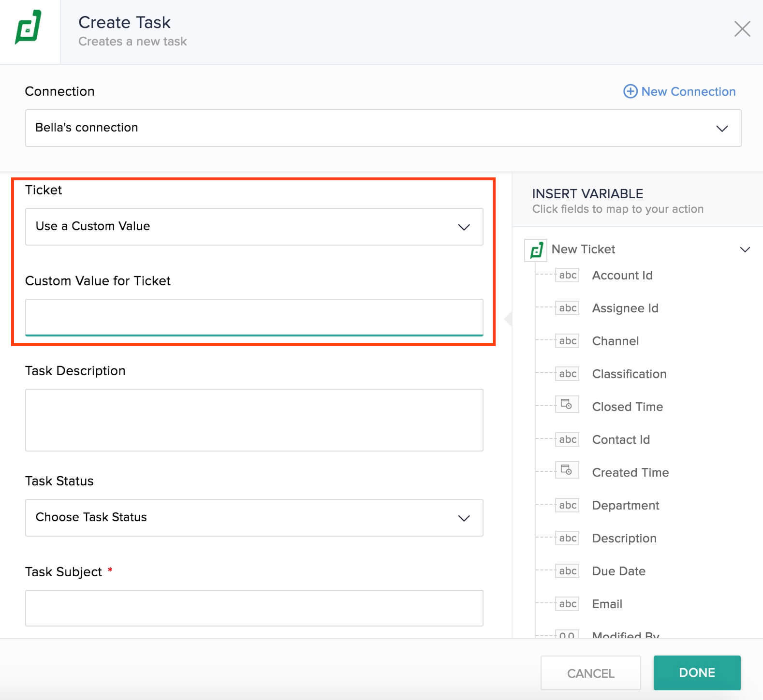This screenshot has height=700, width=763.
Task: Insert the Closed Time variable
Action: pyautogui.click(x=627, y=407)
